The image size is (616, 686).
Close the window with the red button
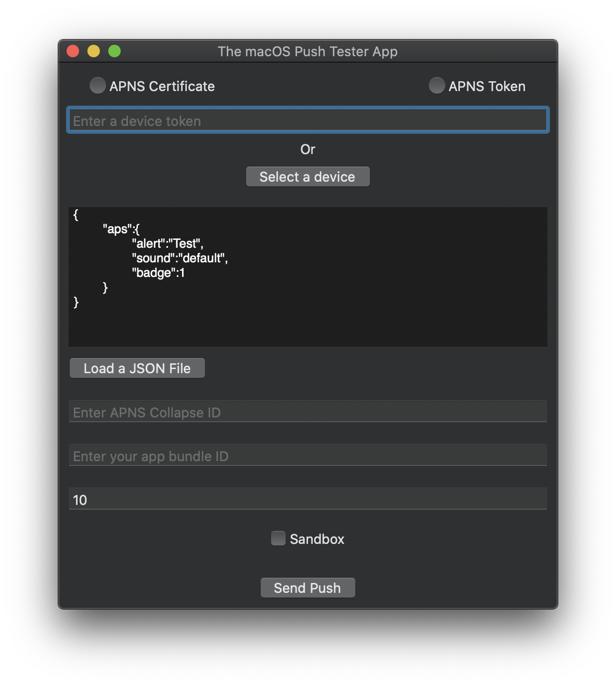[73, 51]
